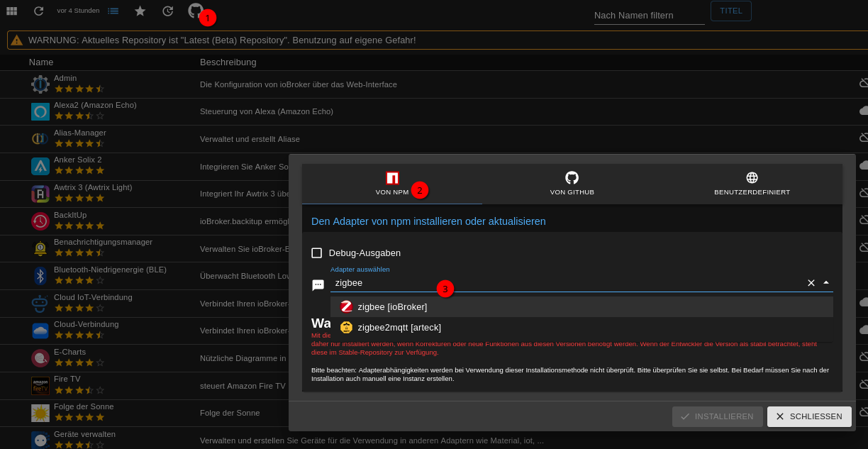
Task: Click the Bluetooth-Niedrigenergie adapter icon
Action: (40, 276)
